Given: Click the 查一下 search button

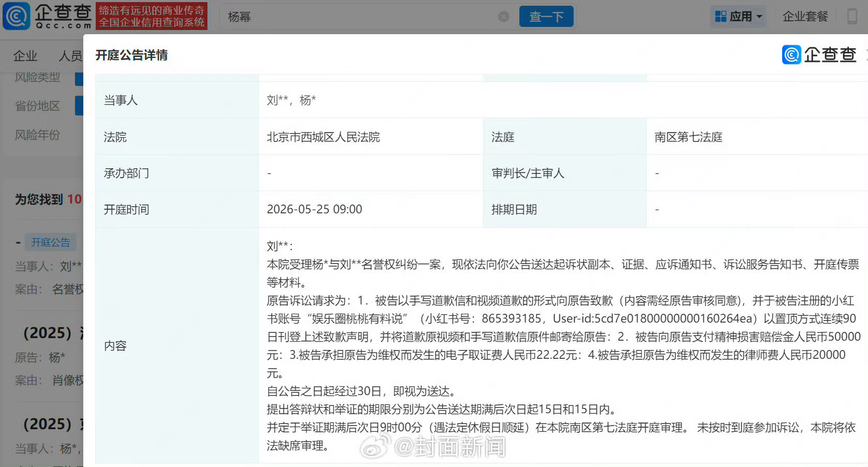Looking at the screenshot, I should 546,16.
